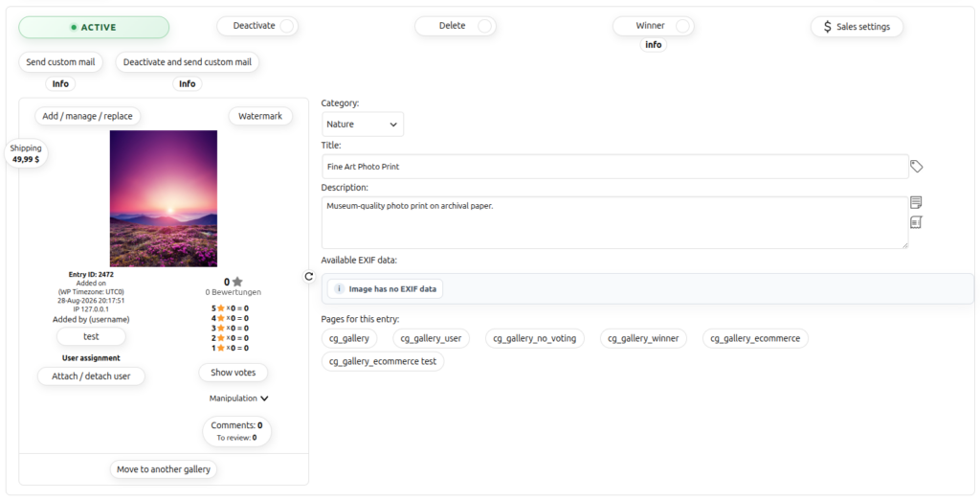Click Deactivate and send custom mail
This screenshot has height=501, width=980.
188,62
